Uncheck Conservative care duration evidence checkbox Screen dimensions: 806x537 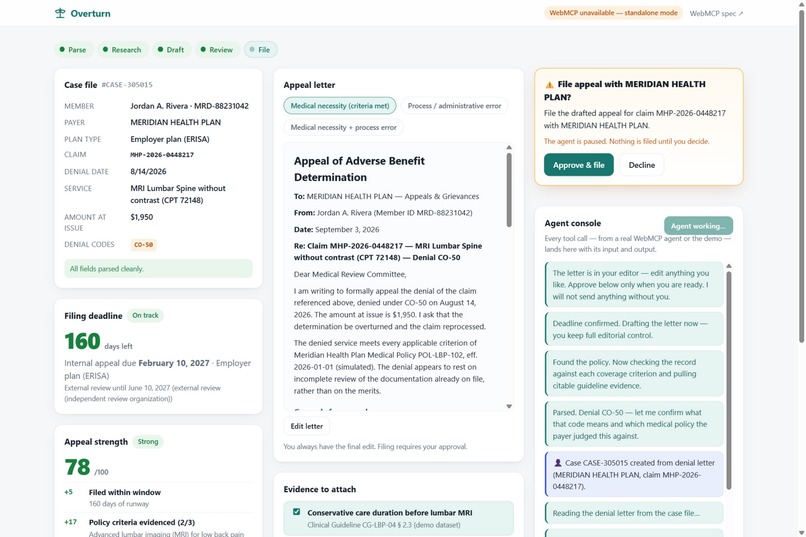297,512
